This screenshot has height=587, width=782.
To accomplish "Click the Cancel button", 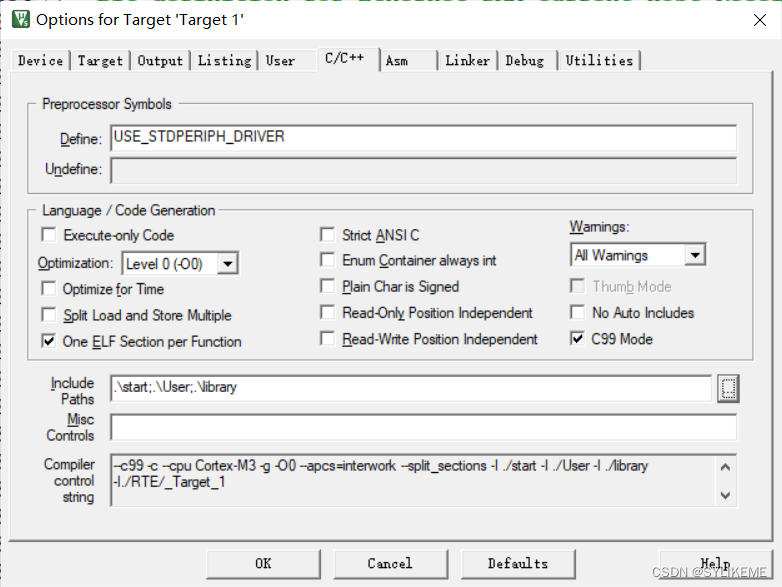I will [390, 564].
